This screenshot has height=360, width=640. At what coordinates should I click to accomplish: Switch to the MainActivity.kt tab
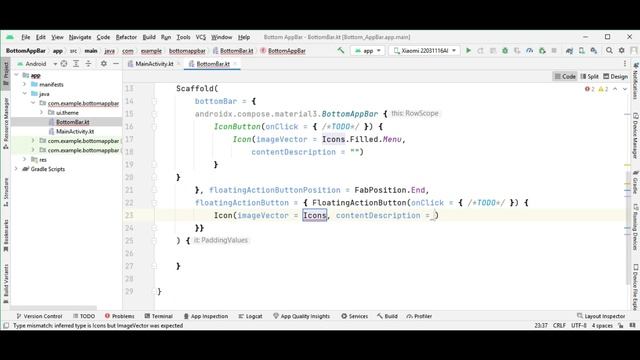click(x=154, y=64)
